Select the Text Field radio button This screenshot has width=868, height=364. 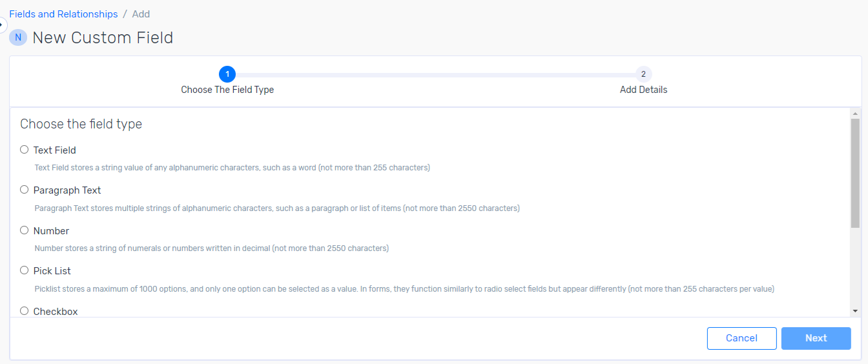point(25,150)
